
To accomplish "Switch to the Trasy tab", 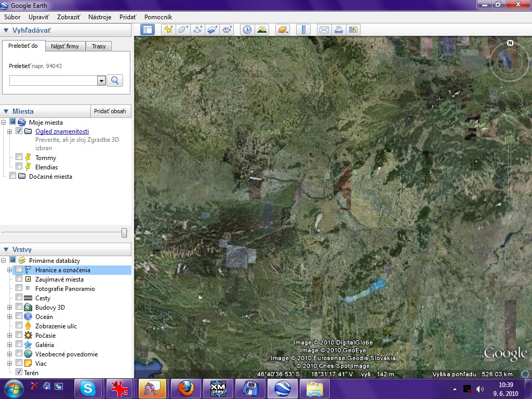I will 99,46.
